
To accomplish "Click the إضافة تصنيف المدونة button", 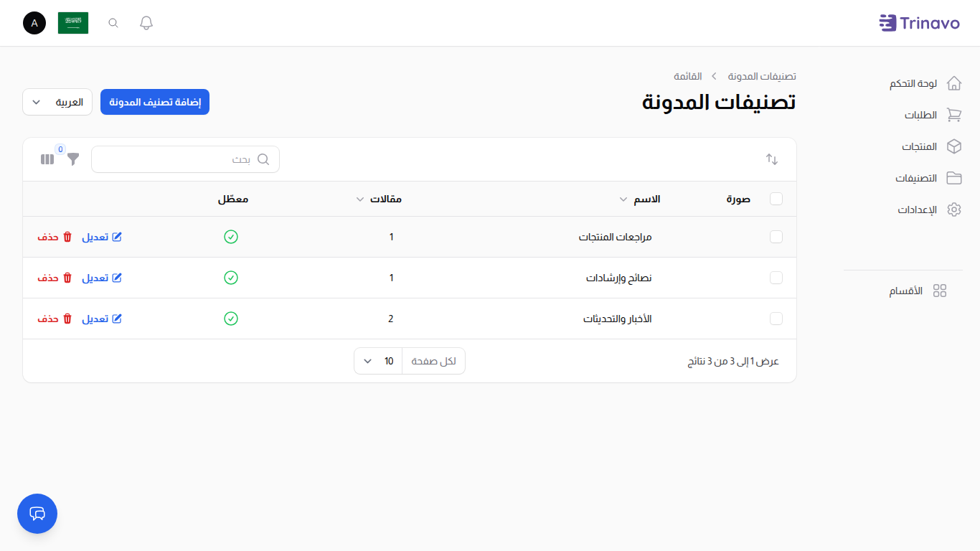I will pyautogui.click(x=154, y=102).
